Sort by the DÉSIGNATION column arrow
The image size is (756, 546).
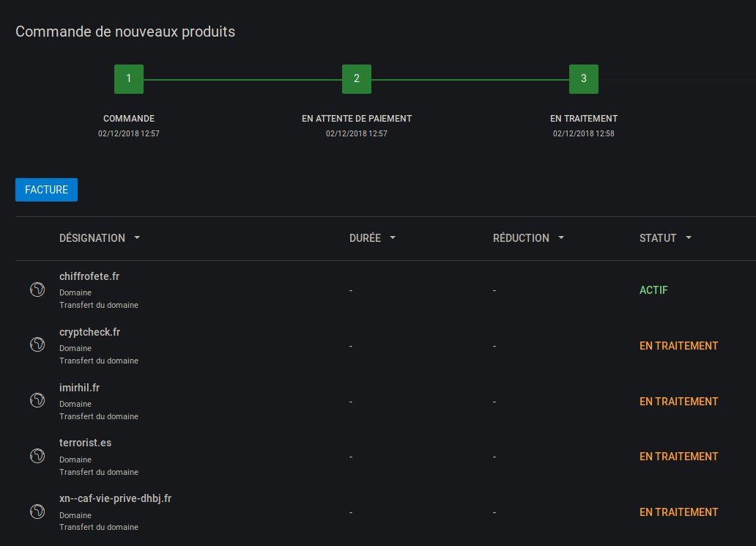click(137, 238)
